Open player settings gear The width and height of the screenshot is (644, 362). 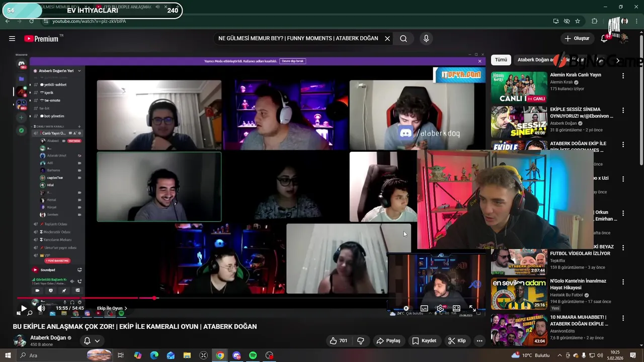tap(440, 308)
